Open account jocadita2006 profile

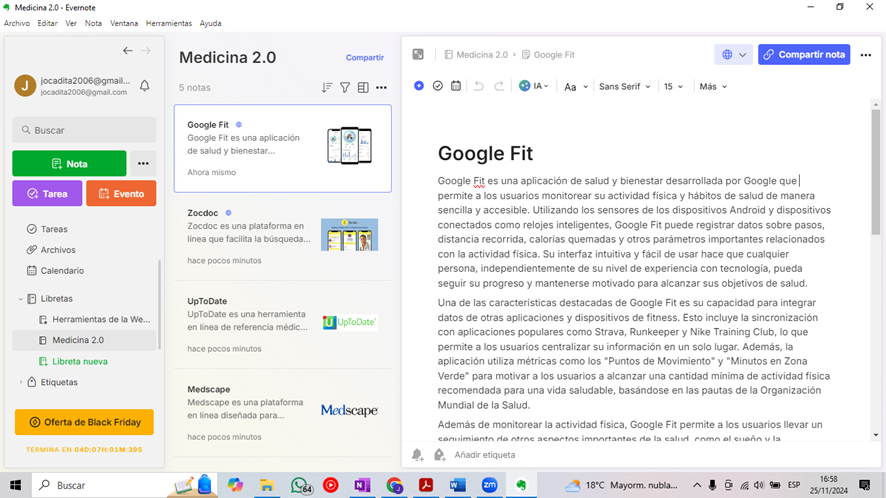click(x=73, y=85)
